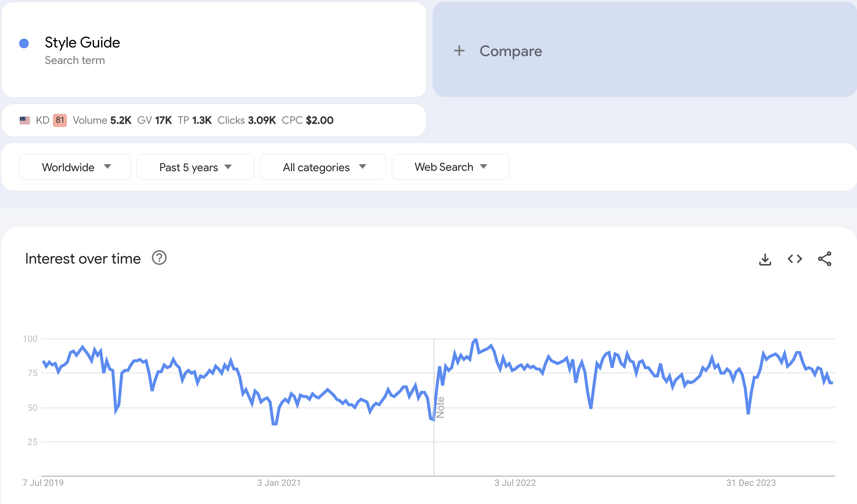
Task: Click the US flag icon
Action: [x=25, y=120]
